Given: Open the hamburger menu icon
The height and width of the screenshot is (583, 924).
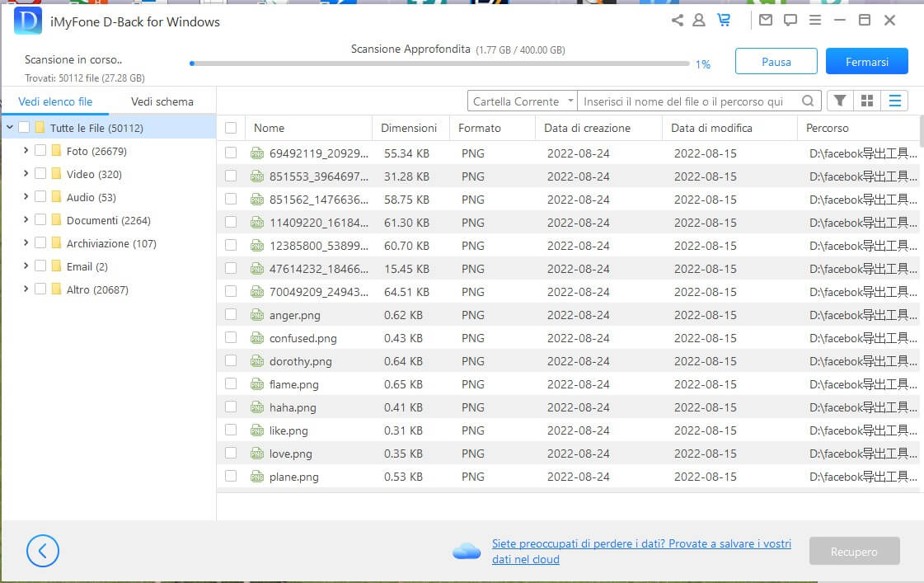Looking at the screenshot, I should pos(815,20).
